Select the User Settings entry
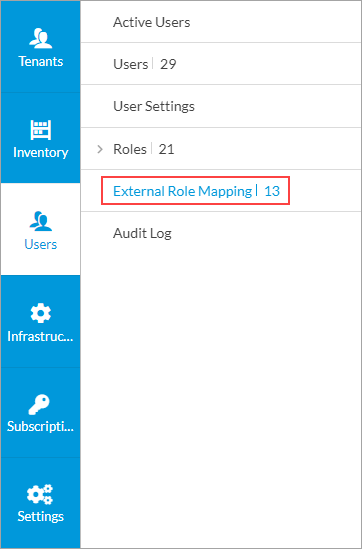The height and width of the screenshot is (549, 362). click(154, 106)
